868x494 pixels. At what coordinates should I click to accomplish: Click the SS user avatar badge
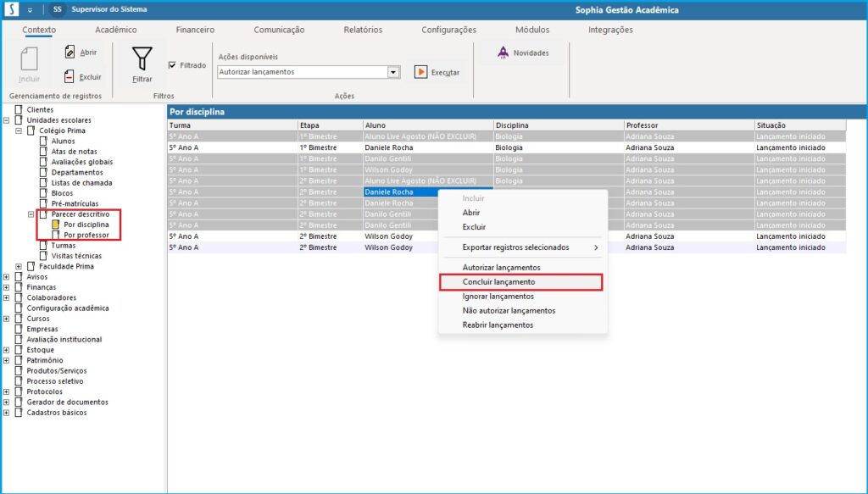point(58,9)
